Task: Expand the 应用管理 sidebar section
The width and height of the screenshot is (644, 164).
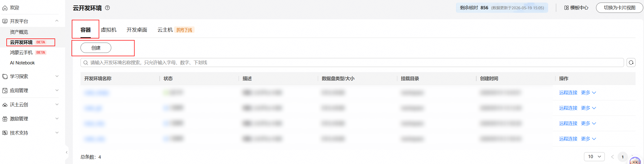Action: pos(57,90)
